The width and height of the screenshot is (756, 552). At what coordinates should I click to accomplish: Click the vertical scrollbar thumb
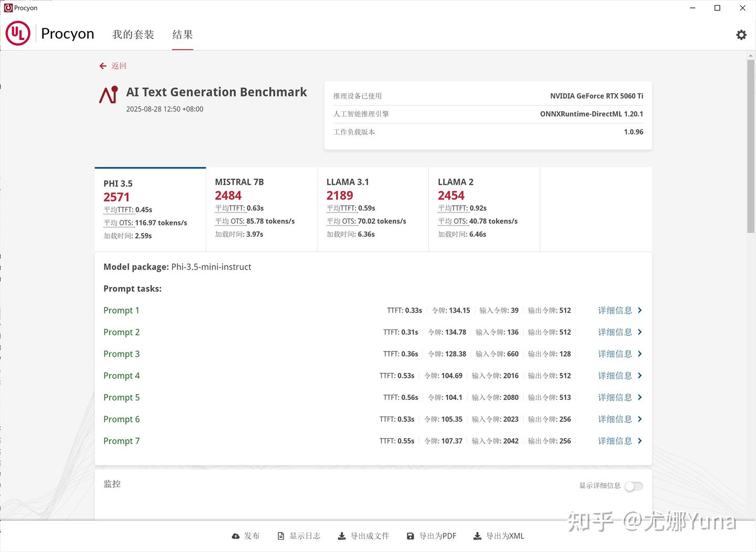751,146
